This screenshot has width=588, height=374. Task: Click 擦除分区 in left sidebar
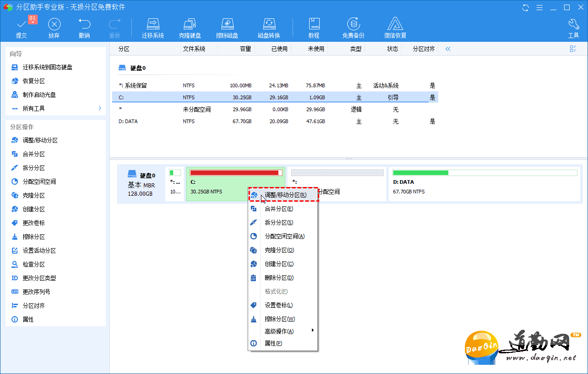28,237
